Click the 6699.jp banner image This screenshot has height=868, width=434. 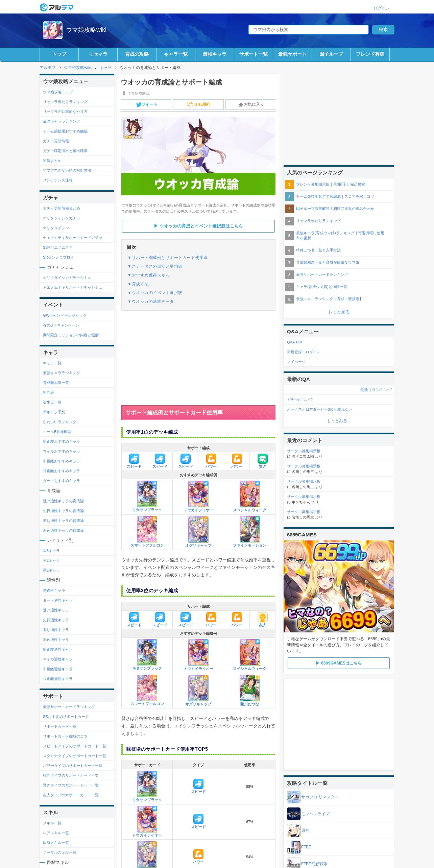[339, 586]
